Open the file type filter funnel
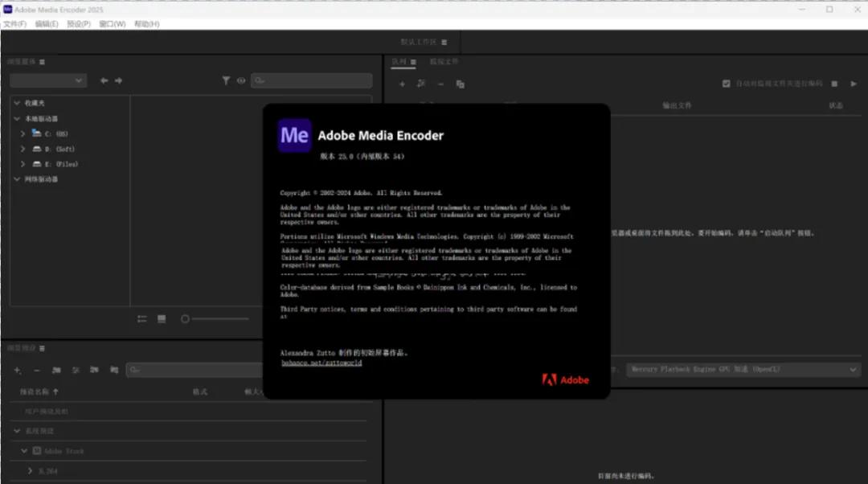The image size is (868, 484). 226,80
